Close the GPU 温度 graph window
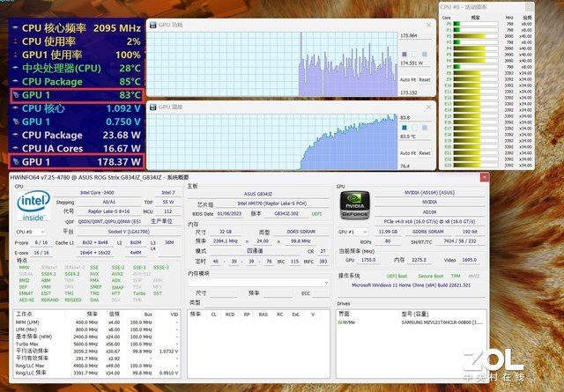The image size is (564, 392). point(428,107)
